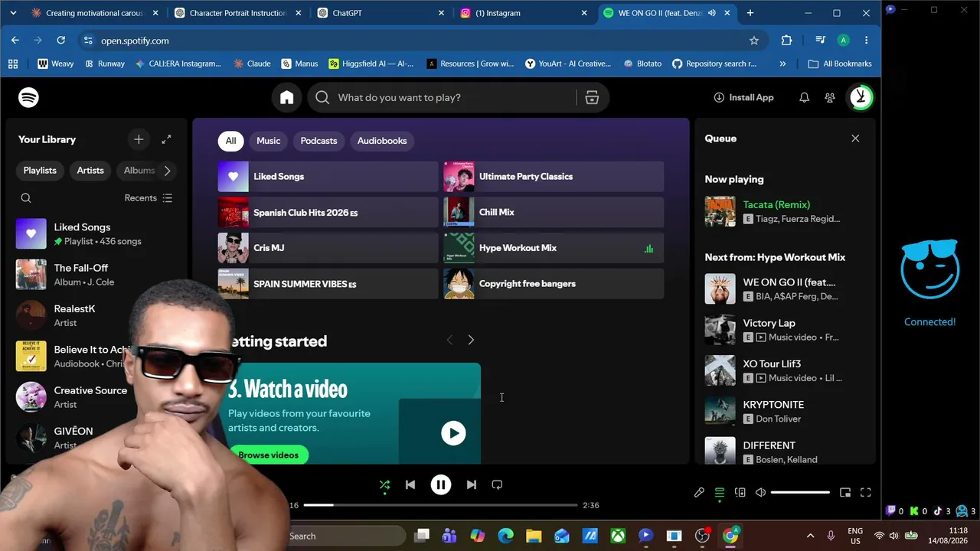Open the Chill Mix shortcut
This screenshot has width=980, height=551.
(x=554, y=212)
